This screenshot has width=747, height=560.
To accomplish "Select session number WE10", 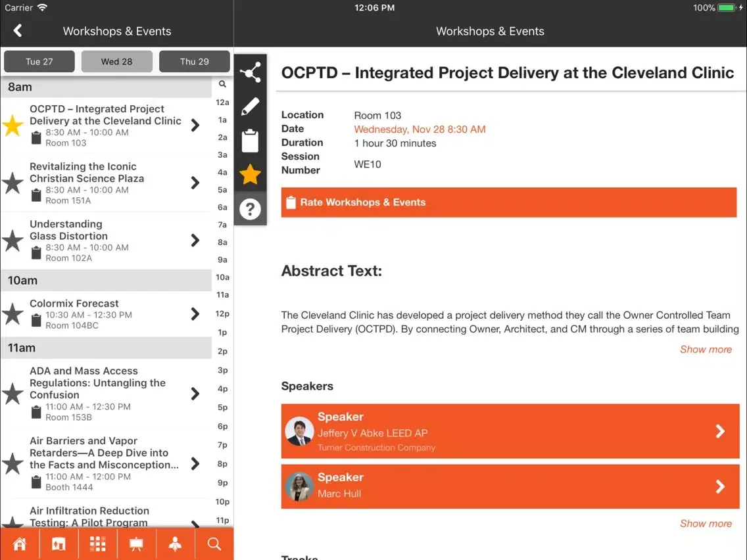I will (368, 165).
